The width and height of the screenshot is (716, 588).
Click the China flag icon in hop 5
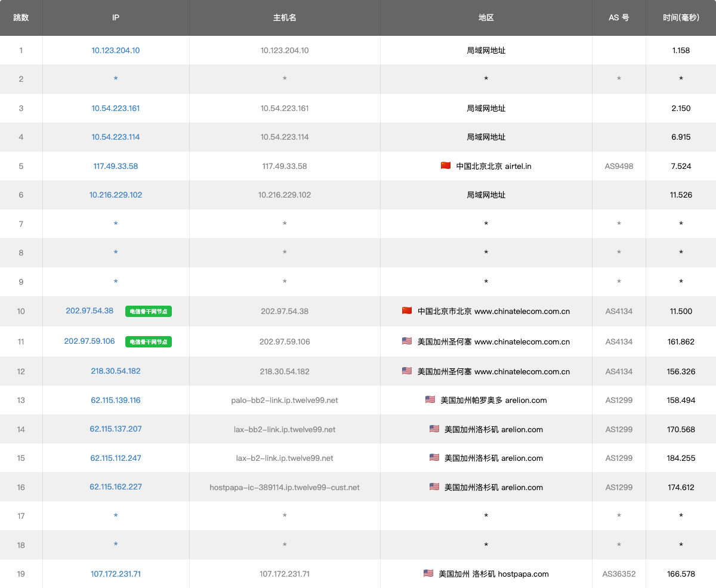446,166
